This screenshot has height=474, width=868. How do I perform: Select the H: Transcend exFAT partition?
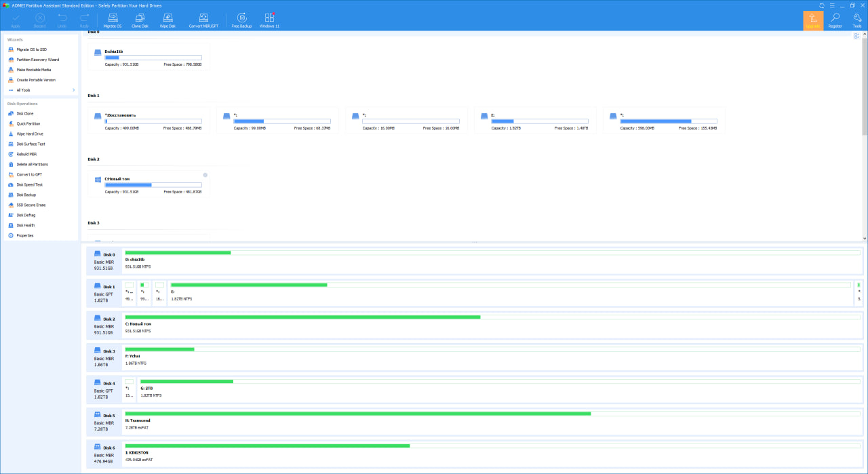492,420
